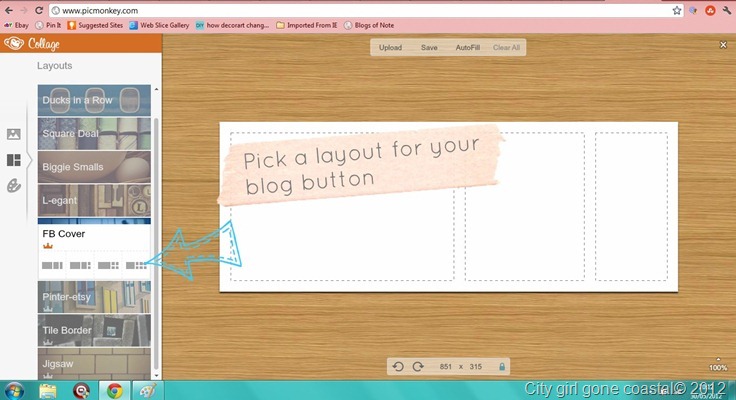736x400 pixels.
Task: Go back with the browser back arrow
Action: [9, 10]
